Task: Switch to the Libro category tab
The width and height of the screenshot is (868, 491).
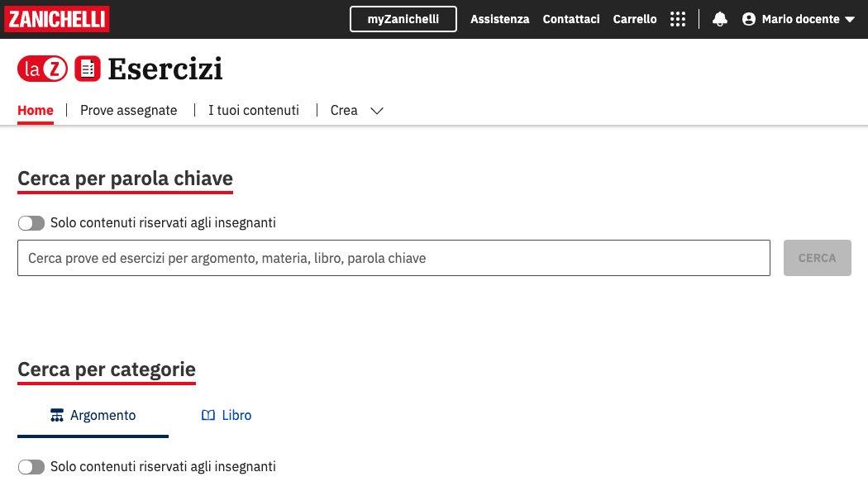Action: (227, 417)
